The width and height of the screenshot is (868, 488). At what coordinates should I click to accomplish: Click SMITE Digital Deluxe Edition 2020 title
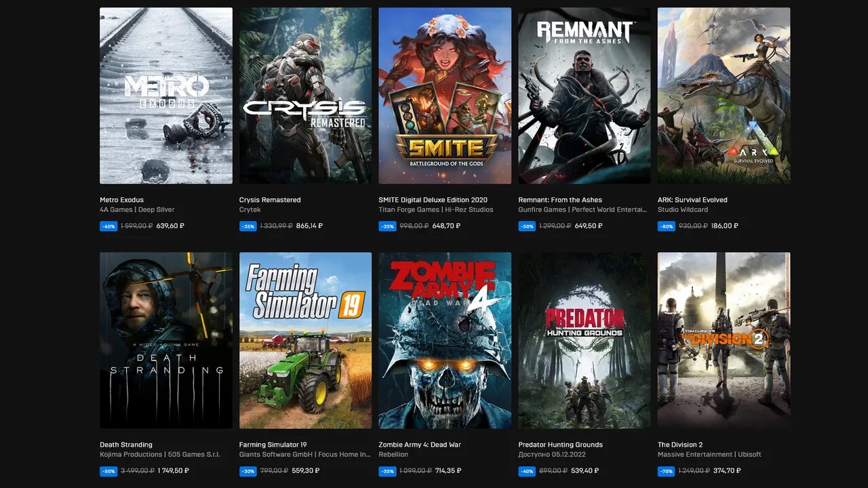coord(433,200)
